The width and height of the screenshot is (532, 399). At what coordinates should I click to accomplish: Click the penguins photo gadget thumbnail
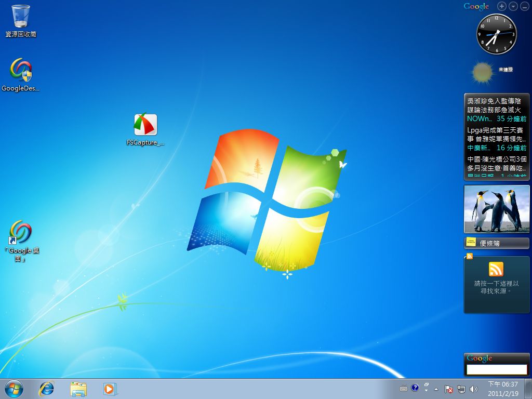[x=497, y=209]
